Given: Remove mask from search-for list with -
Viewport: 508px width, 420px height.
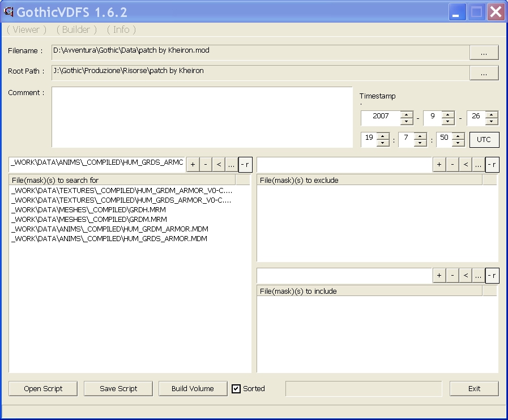Looking at the screenshot, I should [x=206, y=165].
